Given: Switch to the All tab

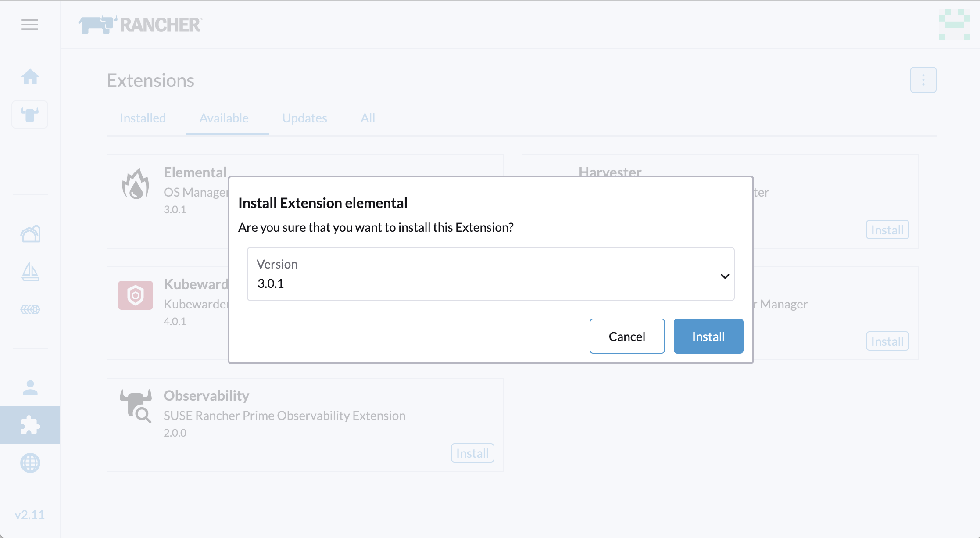Looking at the screenshot, I should [x=368, y=118].
